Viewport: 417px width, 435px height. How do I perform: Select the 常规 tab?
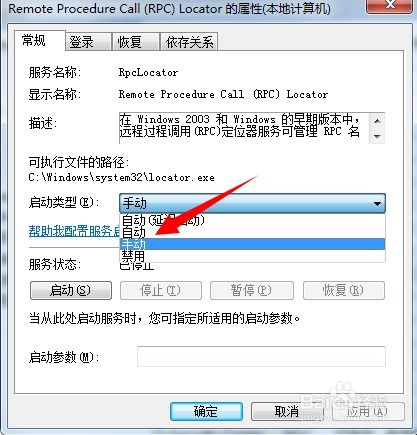[x=39, y=41]
